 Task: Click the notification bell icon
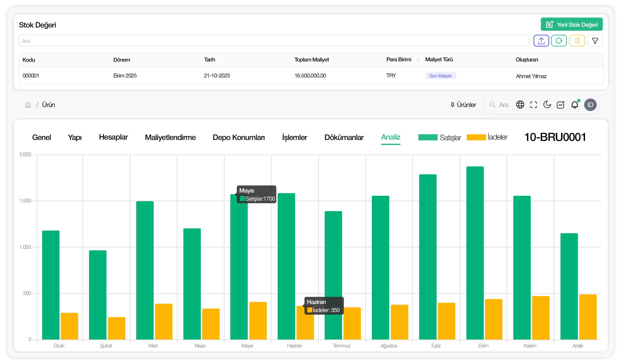click(x=574, y=105)
